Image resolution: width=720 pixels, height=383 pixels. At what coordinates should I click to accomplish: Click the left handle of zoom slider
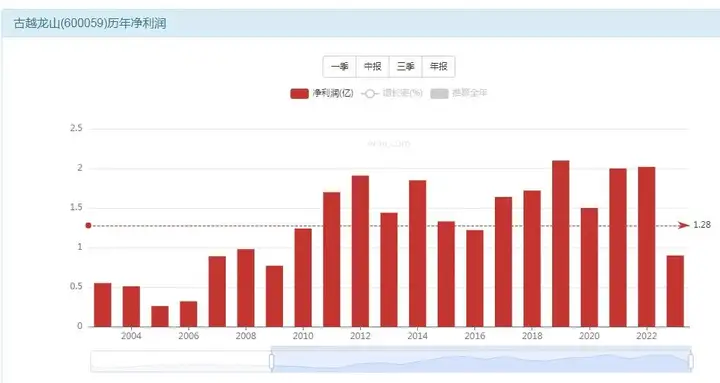[271, 361]
